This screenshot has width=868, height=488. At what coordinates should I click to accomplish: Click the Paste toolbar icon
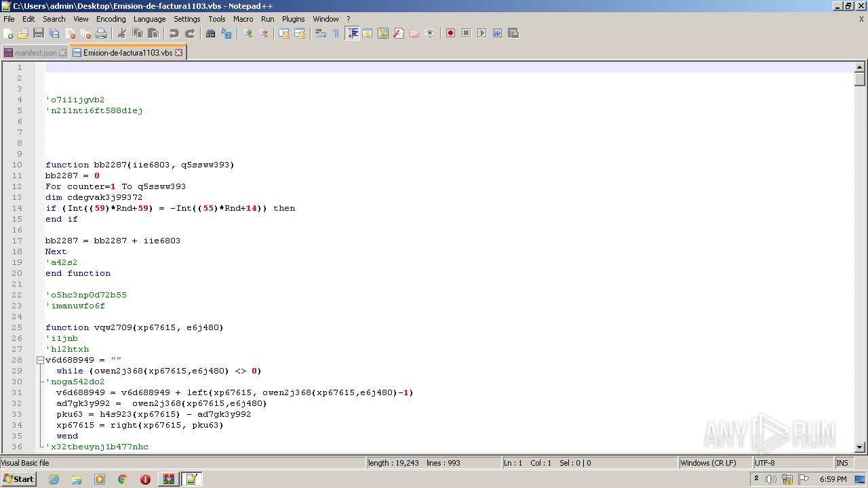pos(153,33)
